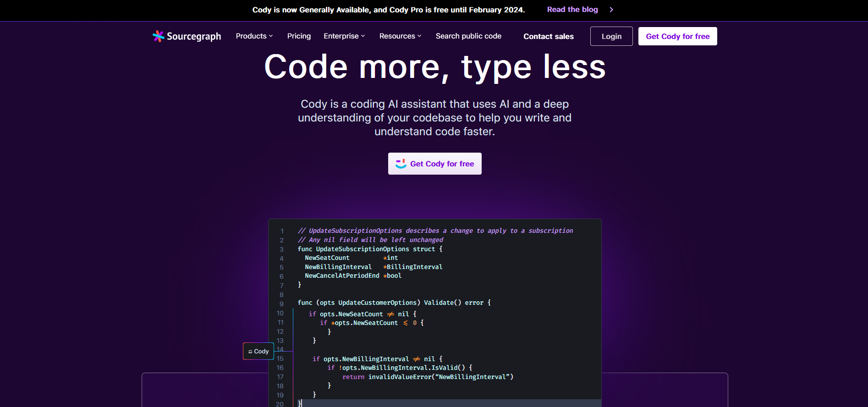Expand the Resources dropdown
This screenshot has height=407, width=868.
400,36
